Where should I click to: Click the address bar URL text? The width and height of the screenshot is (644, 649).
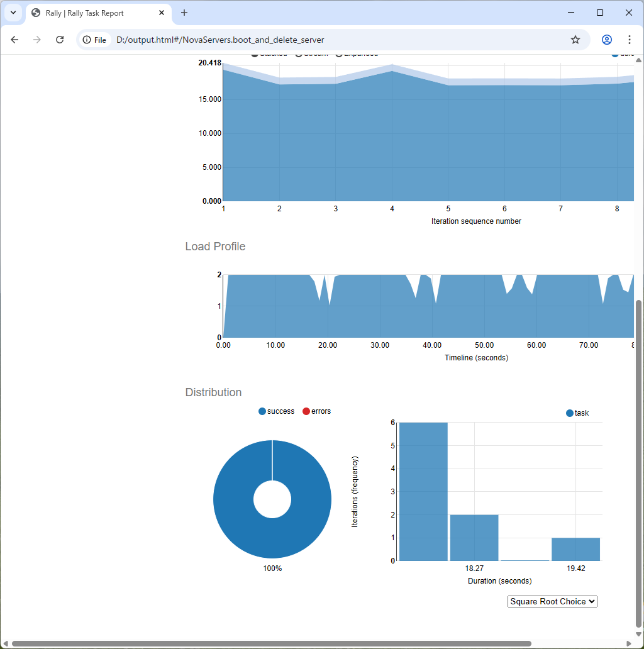(220, 40)
